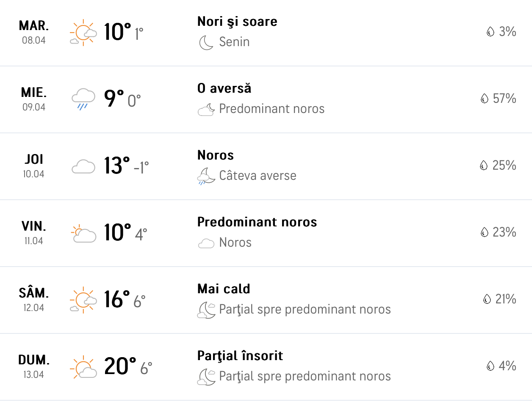Click the "O aversă" heading for Wednesday
This screenshot has height=402, width=532.
[224, 88]
